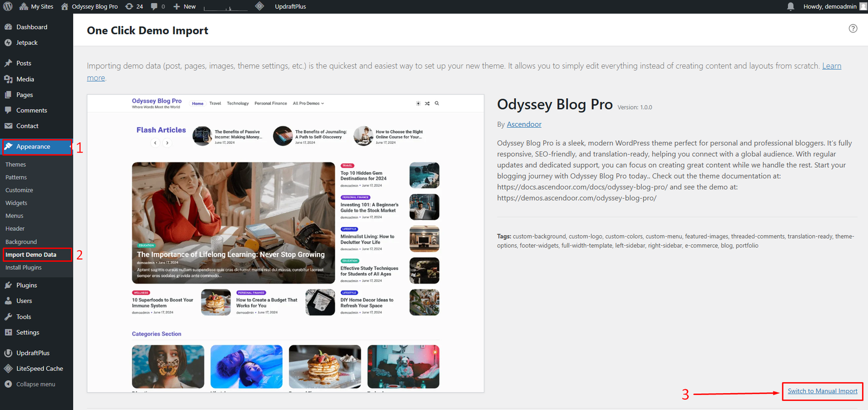Open Install Plugins submenu item
Screen dimensions: 868x410
pos(23,268)
